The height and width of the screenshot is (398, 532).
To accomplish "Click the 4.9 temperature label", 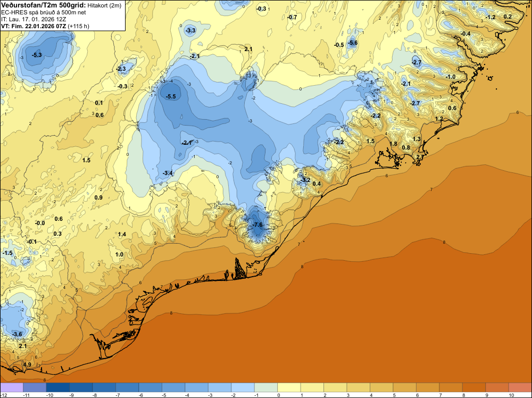I will coord(27,364).
